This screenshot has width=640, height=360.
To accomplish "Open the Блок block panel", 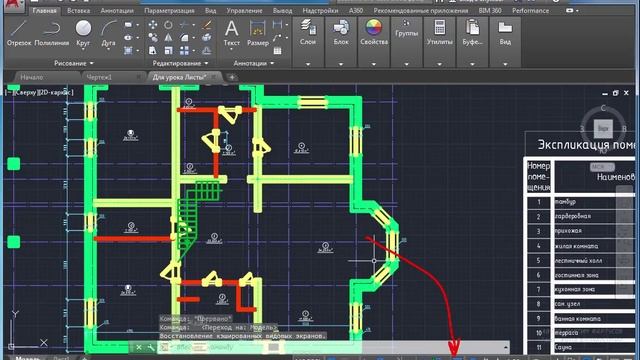I will point(341,32).
